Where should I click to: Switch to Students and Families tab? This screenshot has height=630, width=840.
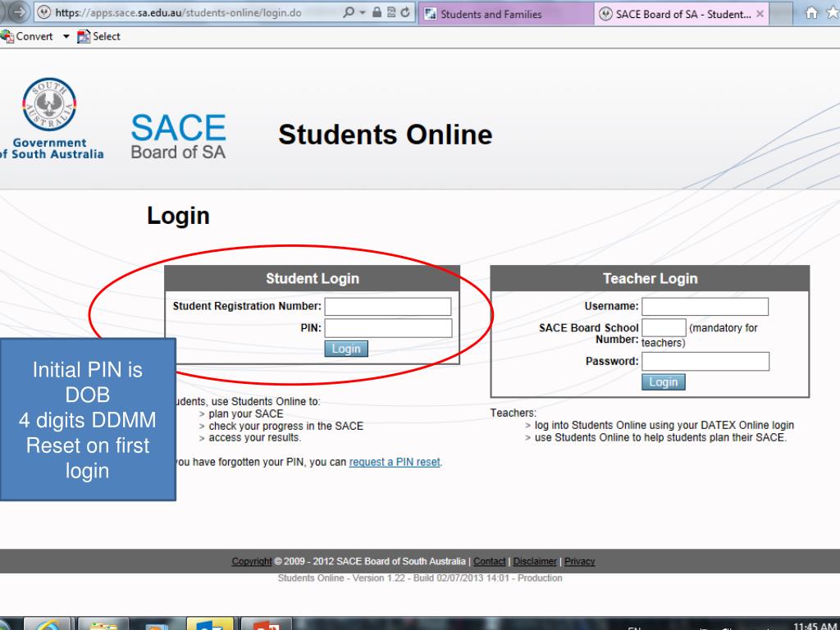tap(505, 14)
